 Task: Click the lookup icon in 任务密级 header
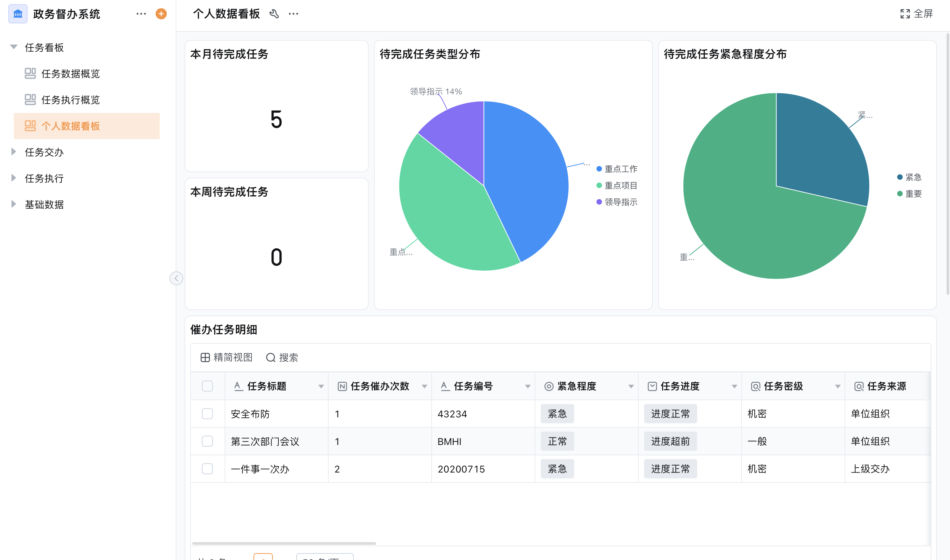(x=755, y=386)
